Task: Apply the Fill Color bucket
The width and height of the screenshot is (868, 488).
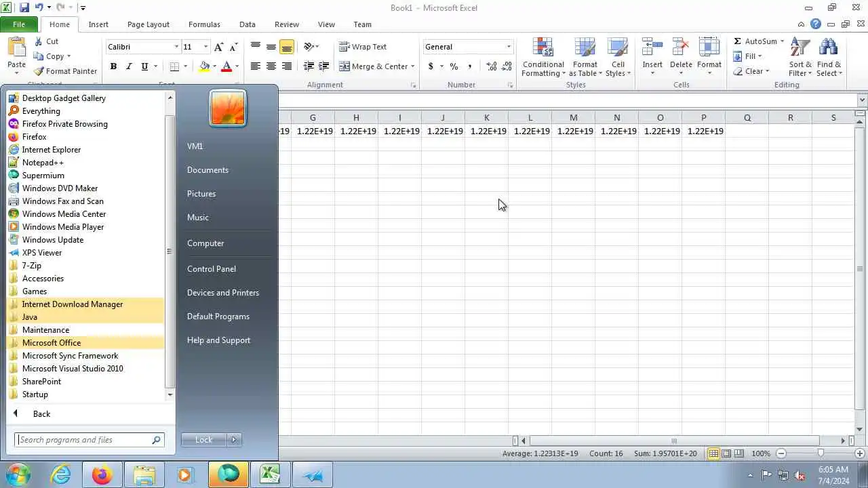Action: [204, 66]
